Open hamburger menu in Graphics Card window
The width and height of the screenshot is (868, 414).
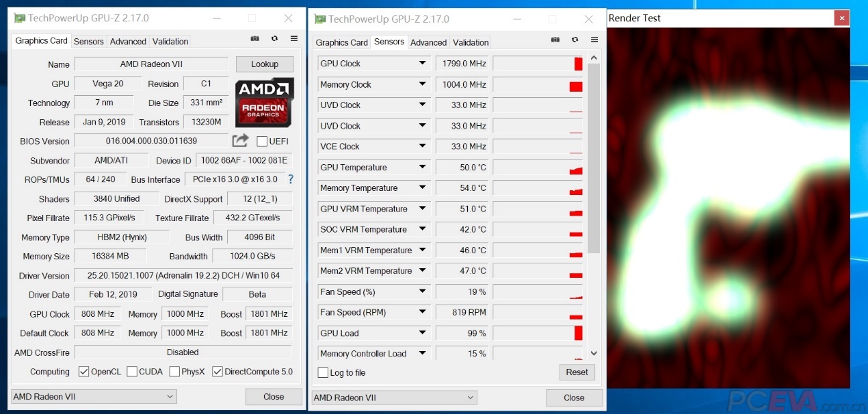pos(294,39)
